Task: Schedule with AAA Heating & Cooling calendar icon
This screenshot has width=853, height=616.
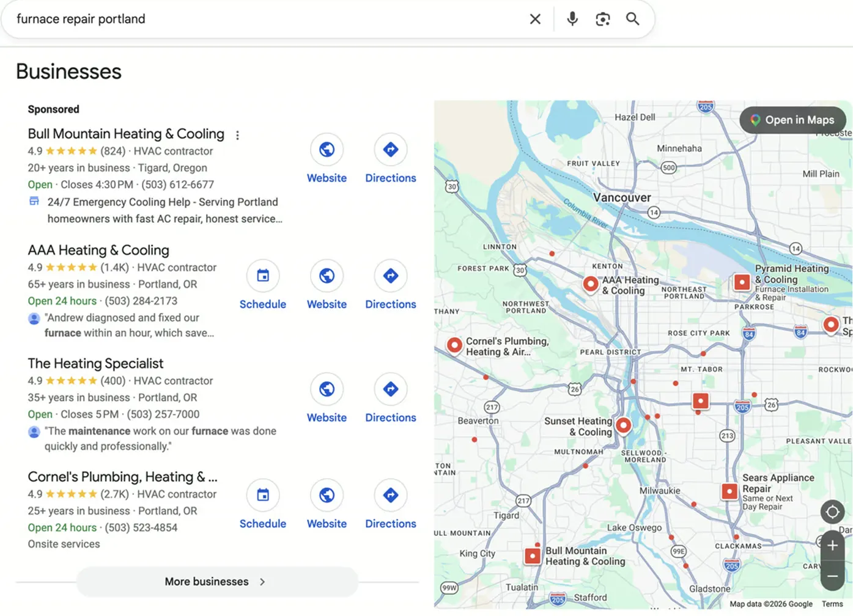Action: pos(263,276)
